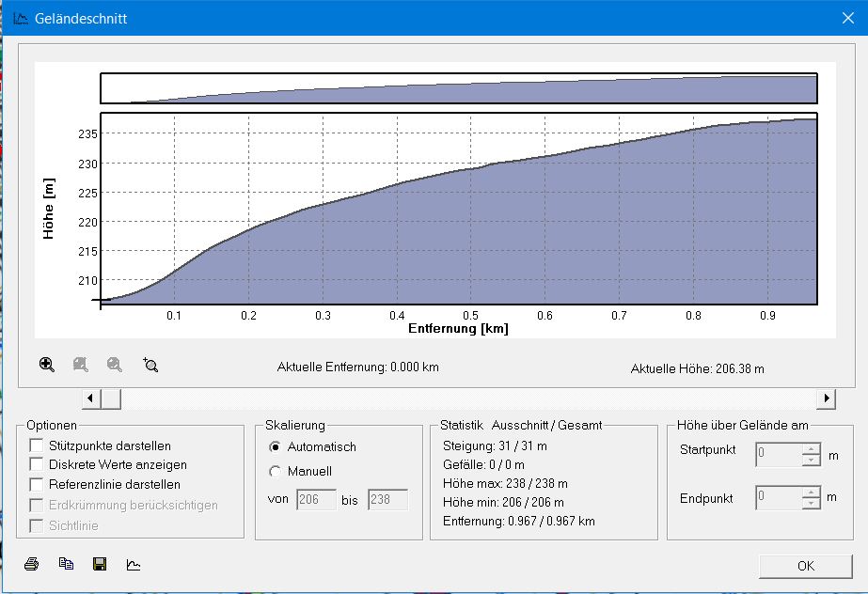Select Automatisch scaling radio button
Viewport: 868px width, 594px height.
(x=276, y=447)
